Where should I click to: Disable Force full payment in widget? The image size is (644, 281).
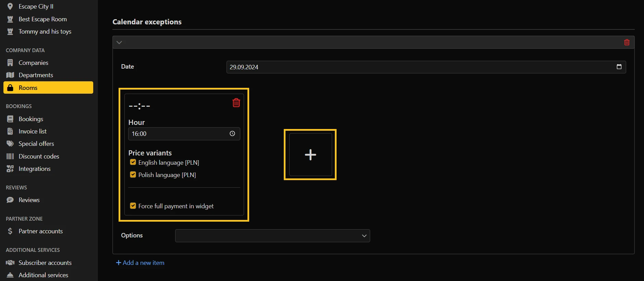coord(133,206)
